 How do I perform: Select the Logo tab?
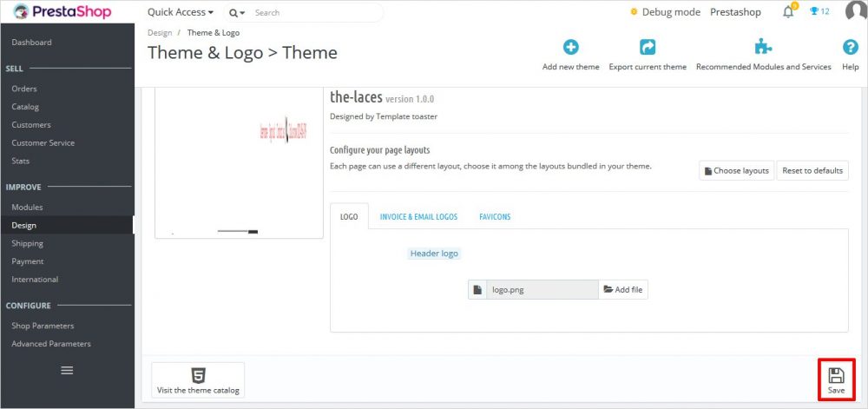(349, 216)
